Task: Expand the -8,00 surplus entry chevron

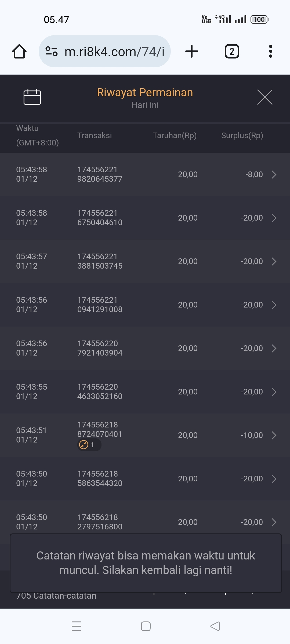Action: point(274,174)
